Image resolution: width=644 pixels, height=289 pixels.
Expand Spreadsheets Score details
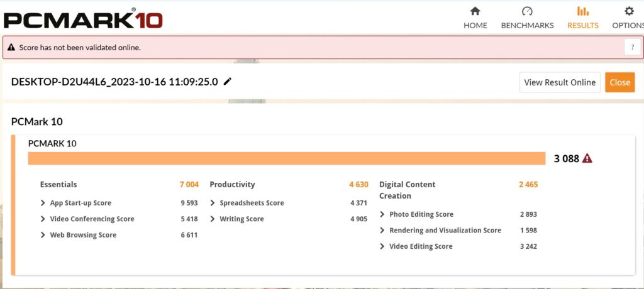213,203
